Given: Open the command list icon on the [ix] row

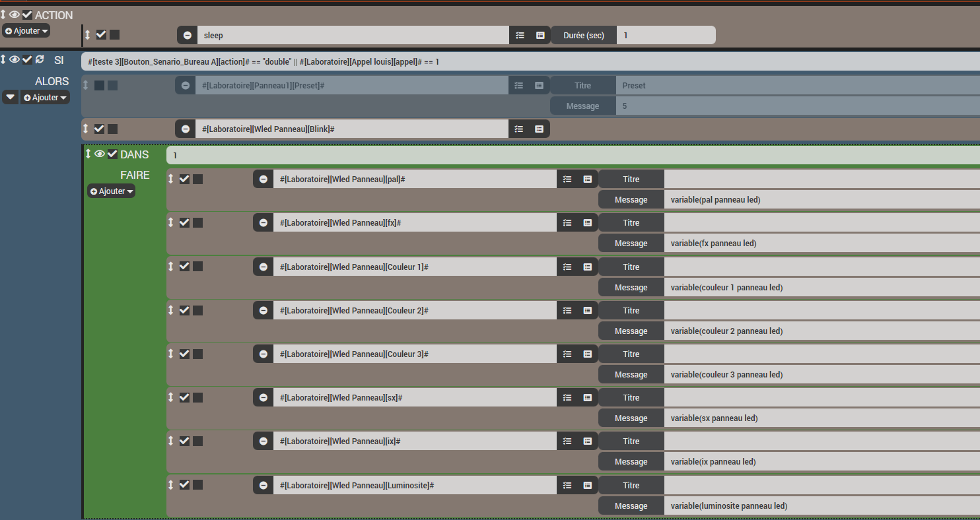Looking at the screenshot, I should tap(587, 441).
